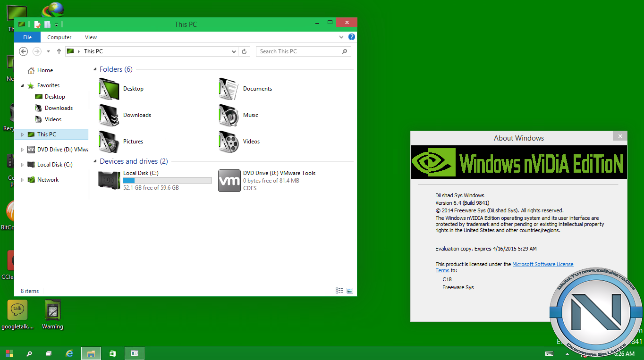Switch to details view icon in the status bar
The width and height of the screenshot is (644, 360).
(x=339, y=291)
